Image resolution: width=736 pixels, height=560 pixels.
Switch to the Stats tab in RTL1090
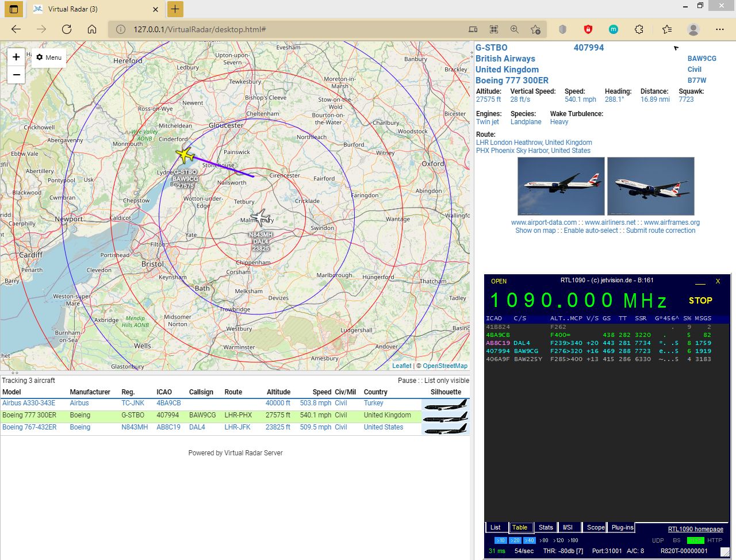[x=546, y=527]
